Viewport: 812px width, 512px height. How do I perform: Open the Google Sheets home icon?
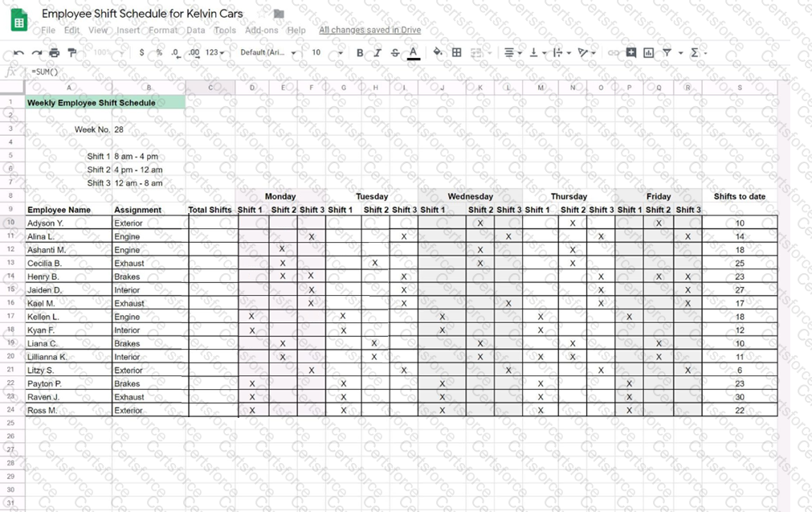(x=19, y=22)
